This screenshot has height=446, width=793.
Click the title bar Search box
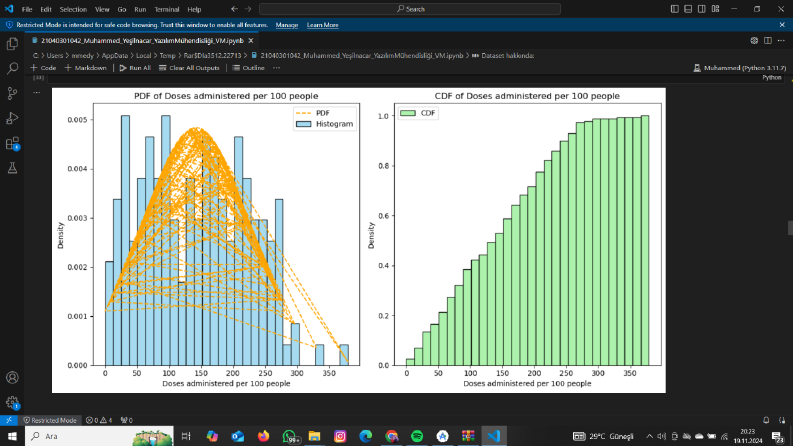(410, 9)
